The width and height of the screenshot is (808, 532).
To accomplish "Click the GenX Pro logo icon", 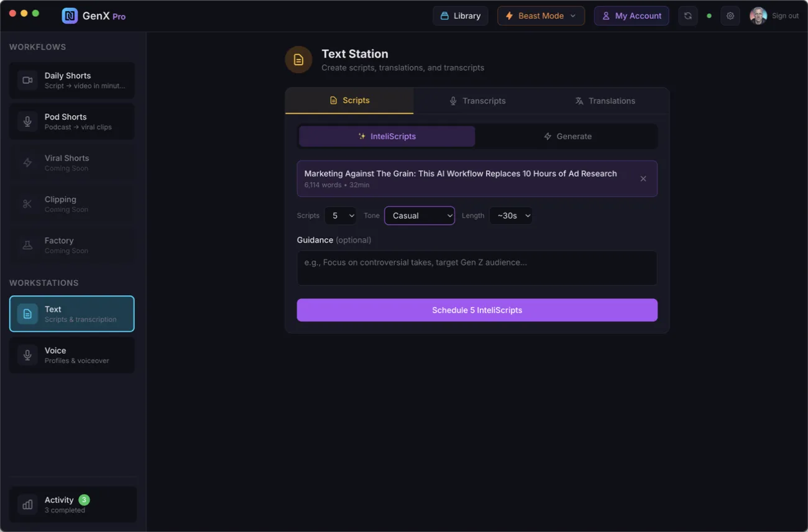I will 70,16.
